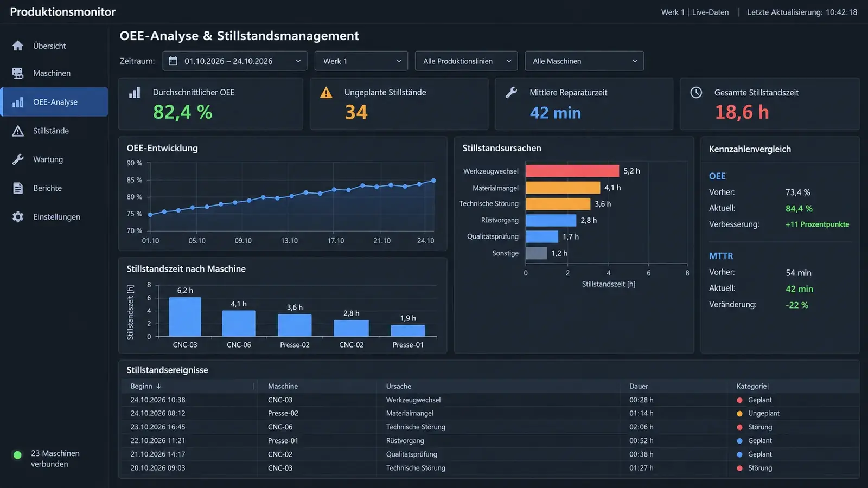Click the sort arrow next to Beginn

158,386
